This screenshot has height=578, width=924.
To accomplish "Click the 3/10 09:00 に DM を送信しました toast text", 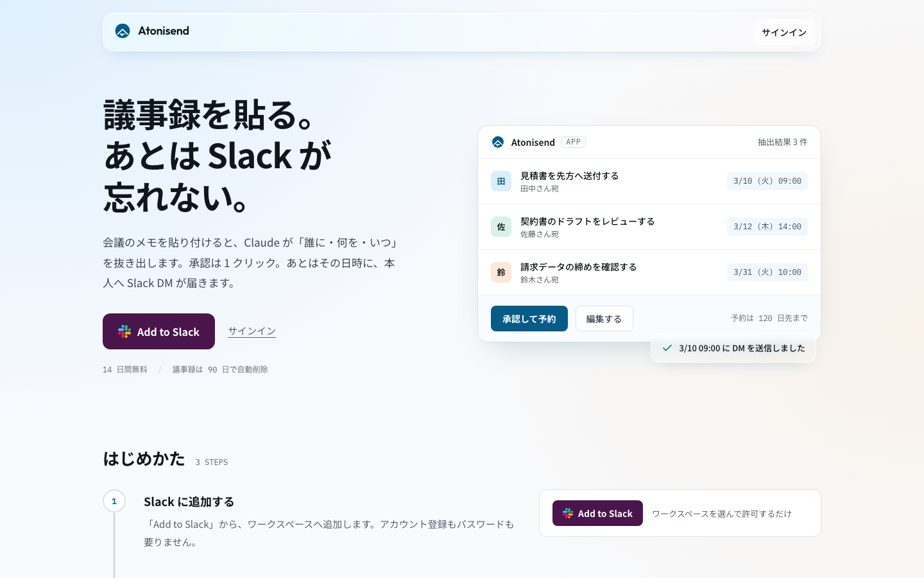I will [x=742, y=348].
